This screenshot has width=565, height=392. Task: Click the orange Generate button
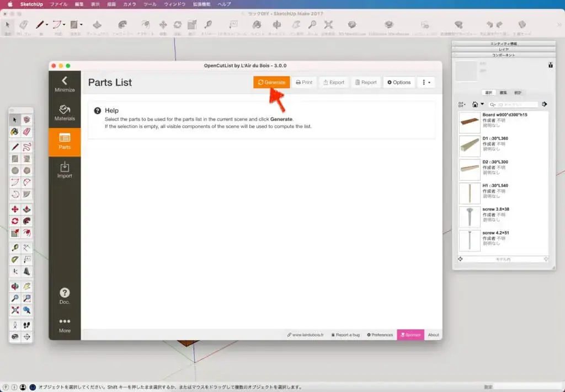click(x=271, y=82)
